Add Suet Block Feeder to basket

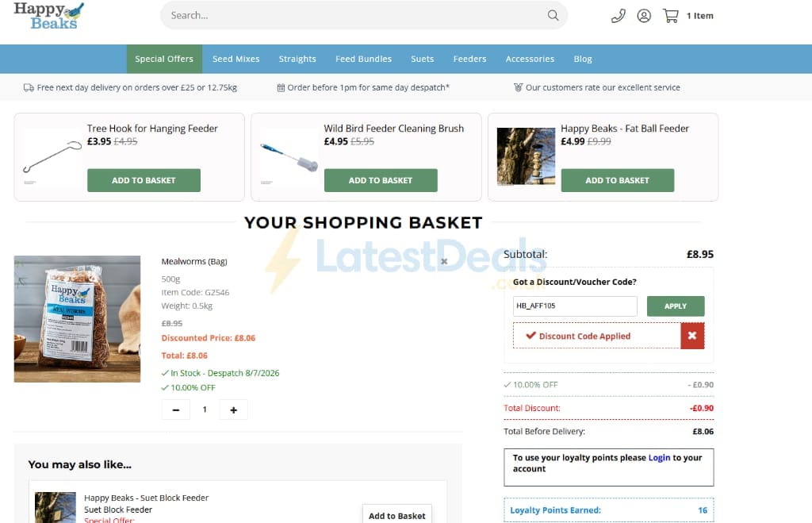click(x=396, y=515)
